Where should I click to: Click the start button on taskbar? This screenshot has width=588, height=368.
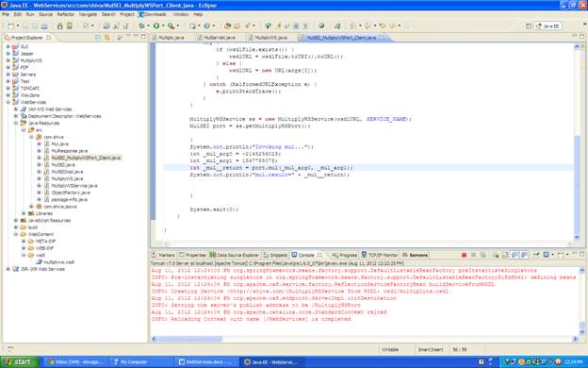19,362
